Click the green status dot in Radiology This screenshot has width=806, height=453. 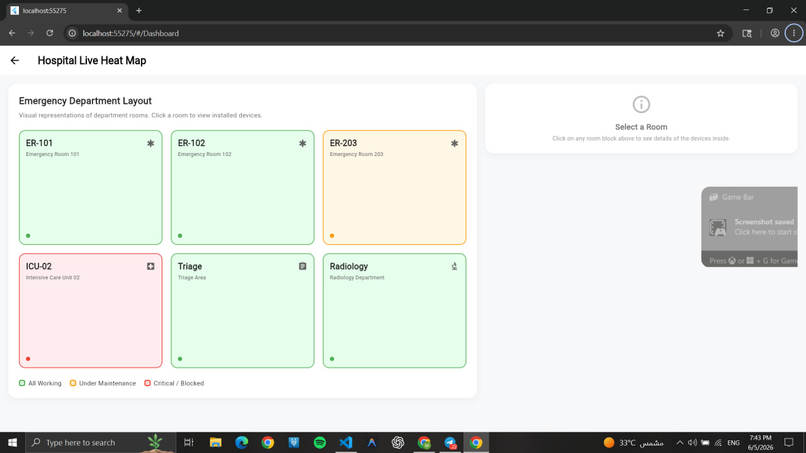(x=332, y=359)
